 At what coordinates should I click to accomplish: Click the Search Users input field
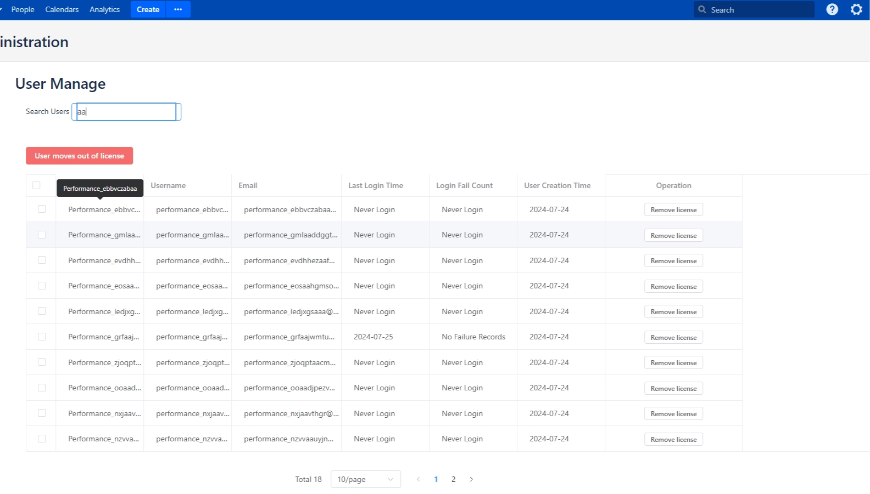[126, 111]
